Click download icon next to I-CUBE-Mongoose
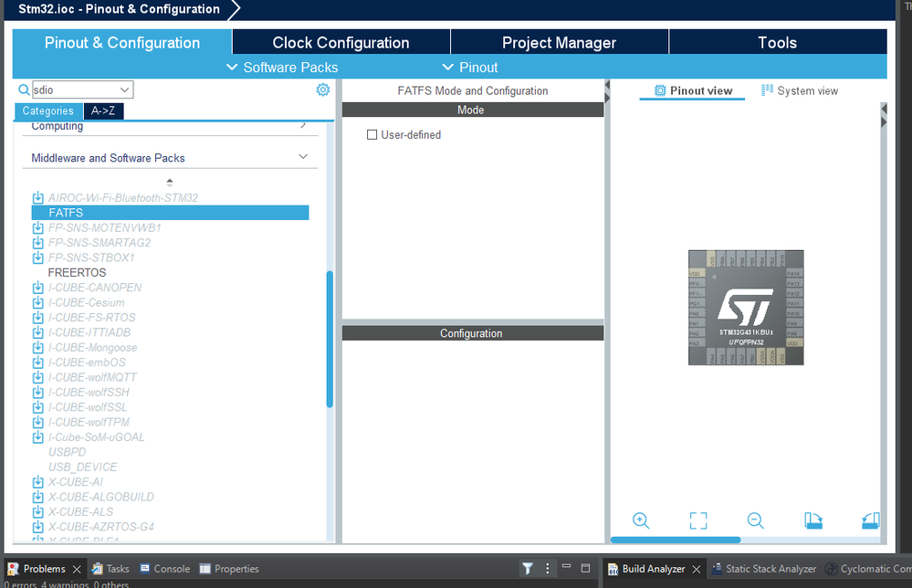912x588 pixels. [x=37, y=347]
